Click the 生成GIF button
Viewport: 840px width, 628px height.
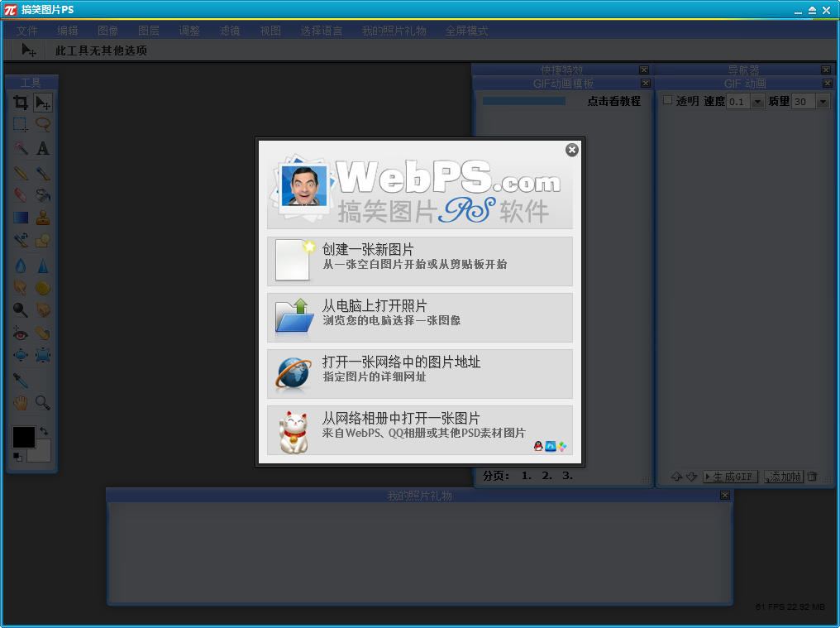(x=730, y=477)
